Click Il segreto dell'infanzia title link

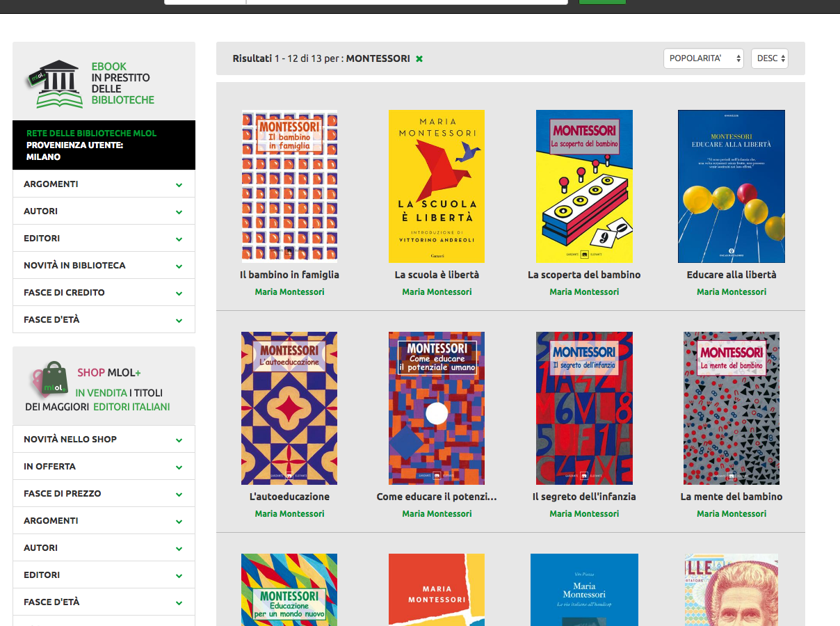click(584, 497)
